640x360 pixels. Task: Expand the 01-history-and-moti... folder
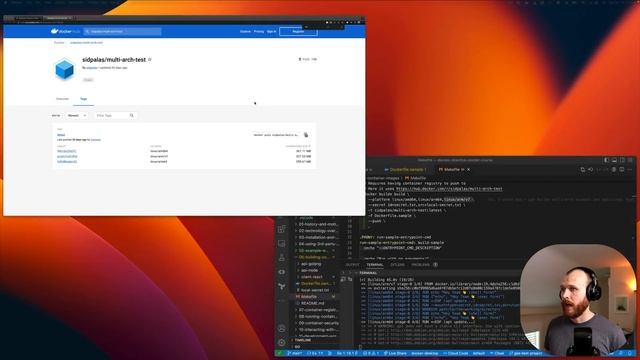[317, 224]
